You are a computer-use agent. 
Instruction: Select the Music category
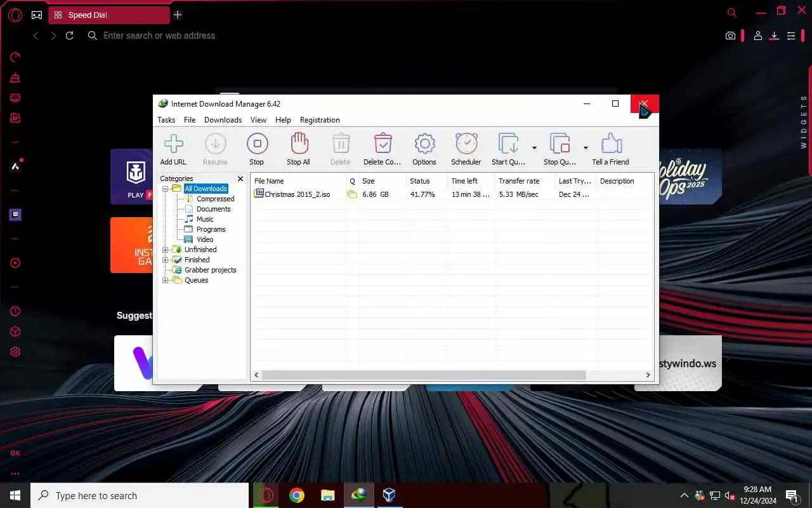tap(205, 219)
